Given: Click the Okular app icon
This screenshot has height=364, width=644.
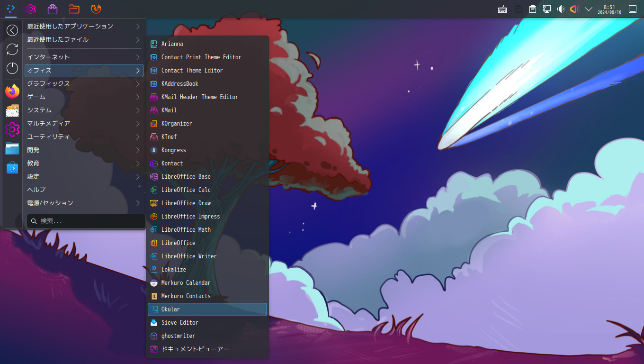Looking at the screenshot, I should [153, 309].
